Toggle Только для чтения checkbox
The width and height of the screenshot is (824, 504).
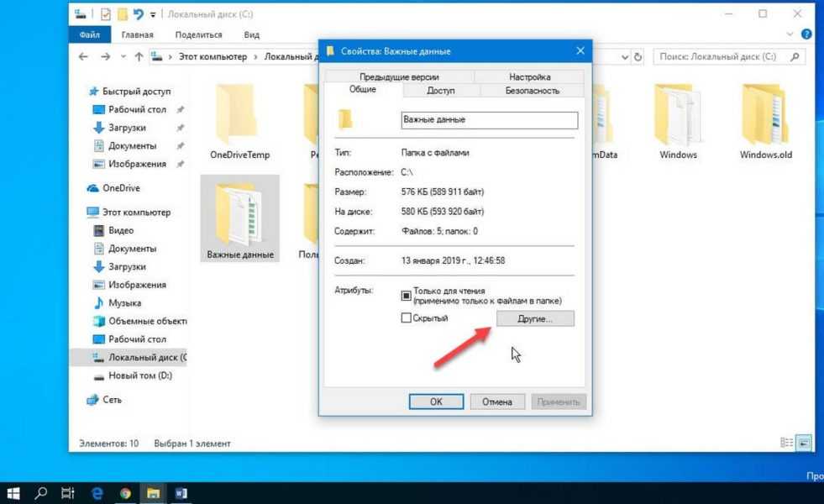407,296
